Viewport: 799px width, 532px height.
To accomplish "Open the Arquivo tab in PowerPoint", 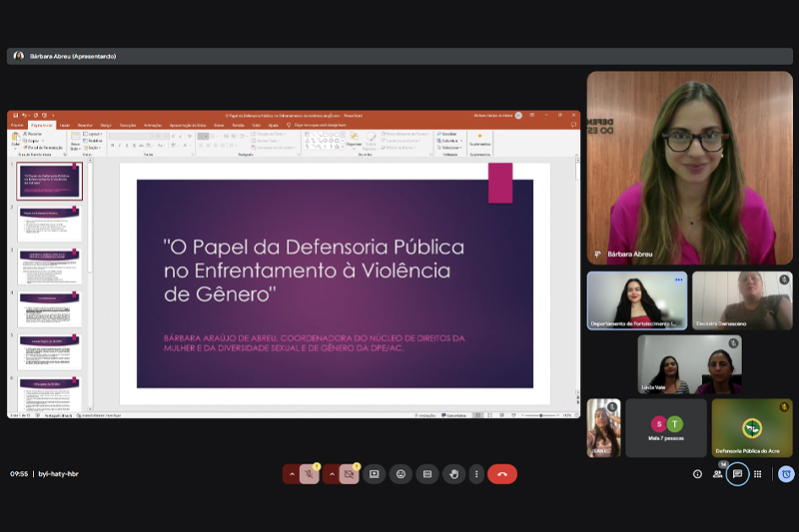I will pos(17,125).
